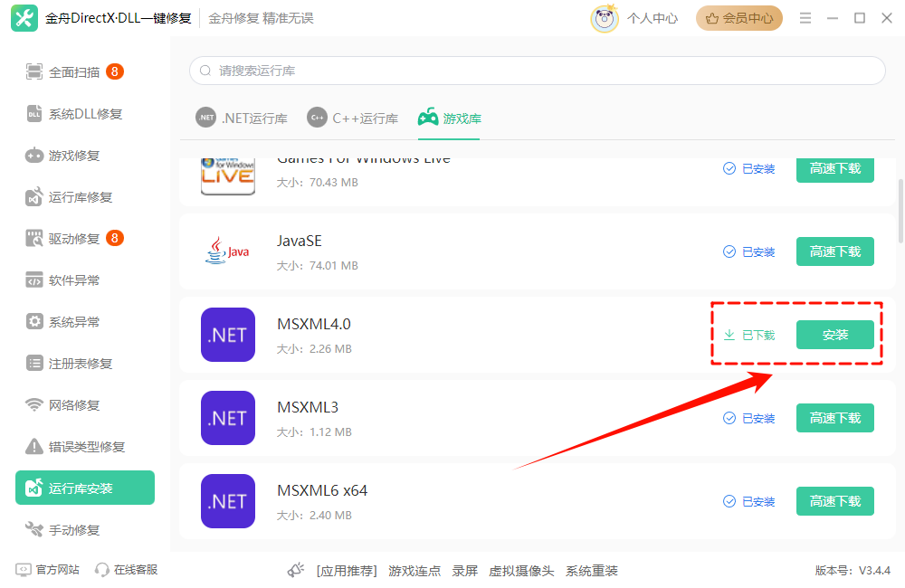Screen dimensions: 905x588
Task: Open 个人中心 account link
Action: (x=653, y=18)
